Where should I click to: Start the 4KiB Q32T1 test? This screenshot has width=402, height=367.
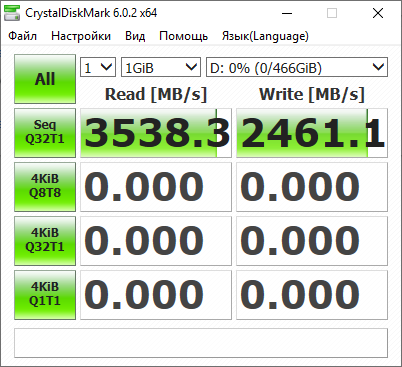pos(45,241)
